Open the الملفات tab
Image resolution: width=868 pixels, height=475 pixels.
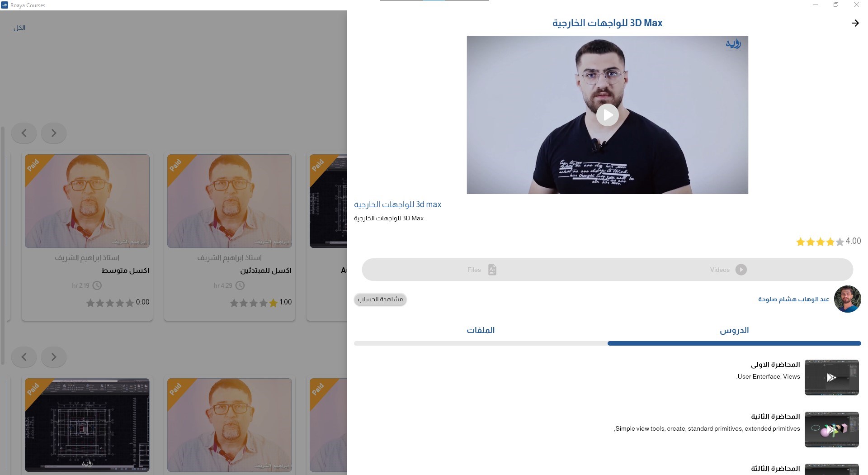pyautogui.click(x=481, y=330)
